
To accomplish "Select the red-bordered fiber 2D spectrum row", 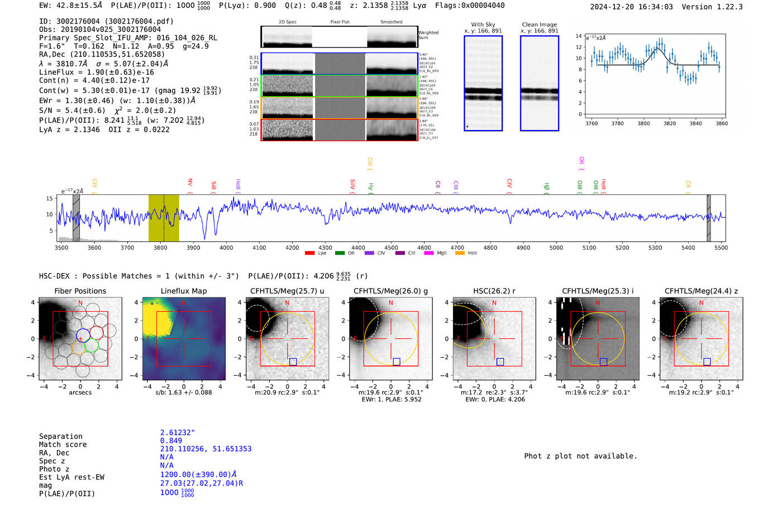I will tap(339, 130).
